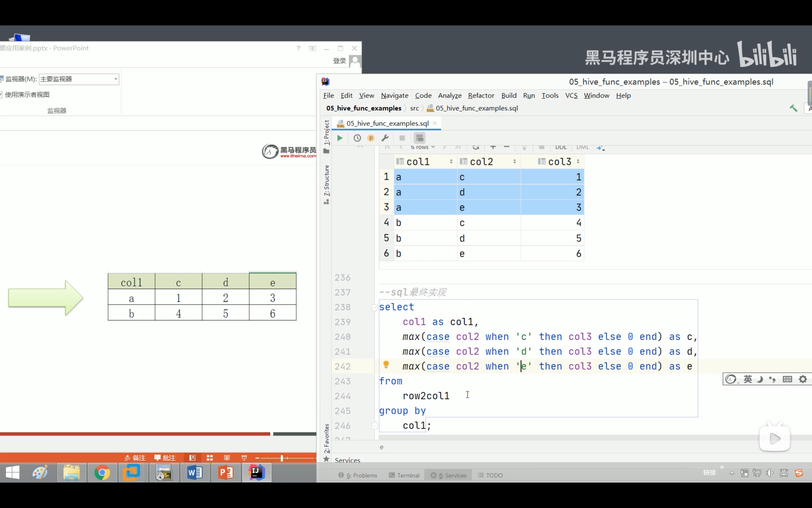Screen dimensions: 812x508
Task: Select result cell row 4 col2 'c'
Action: [x=489, y=223]
